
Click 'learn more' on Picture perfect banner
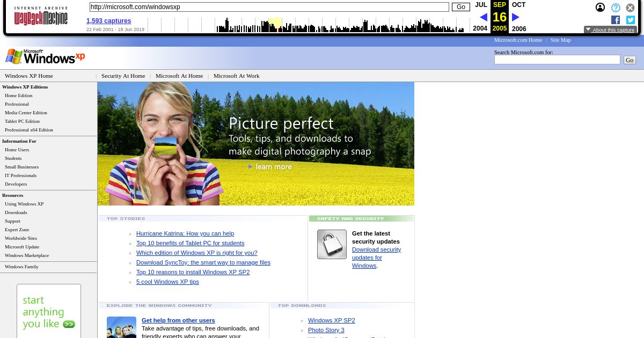[270, 167]
